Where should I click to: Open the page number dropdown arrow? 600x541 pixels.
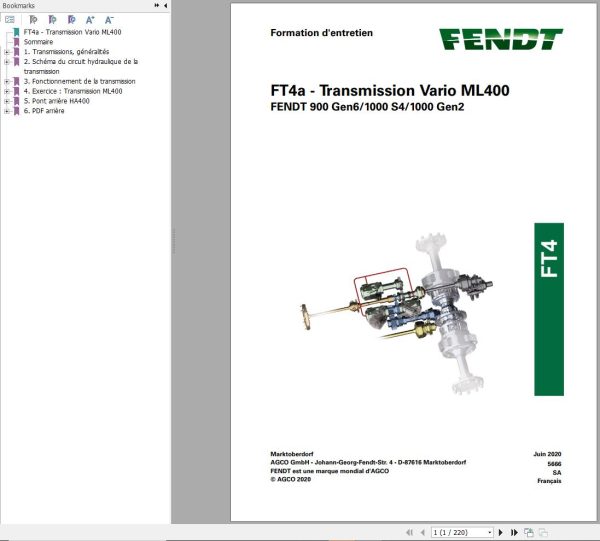coord(489,532)
